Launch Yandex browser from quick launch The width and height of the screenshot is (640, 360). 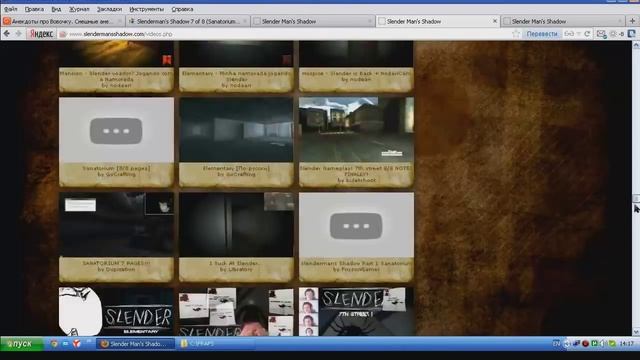[x=76, y=344]
